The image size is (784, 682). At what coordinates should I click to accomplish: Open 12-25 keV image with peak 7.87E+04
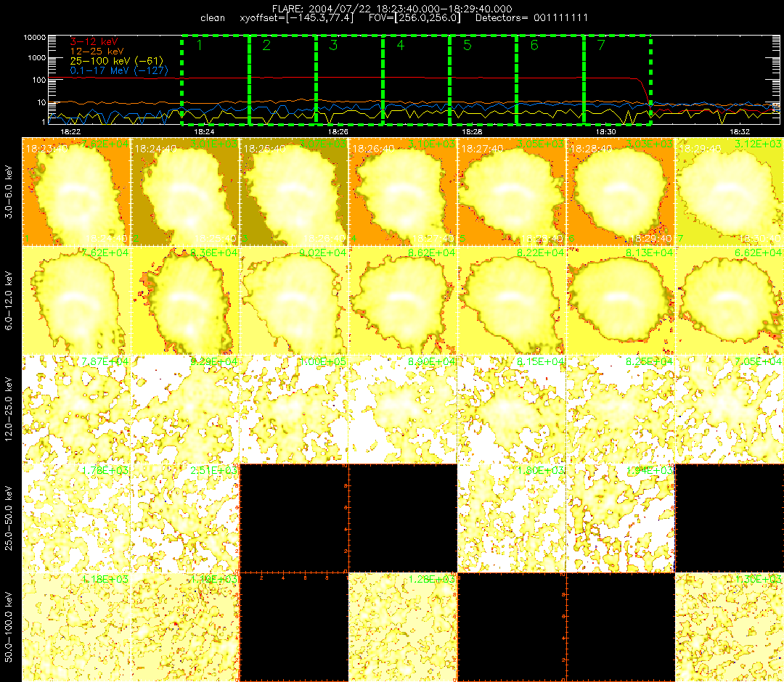(x=76, y=410)
